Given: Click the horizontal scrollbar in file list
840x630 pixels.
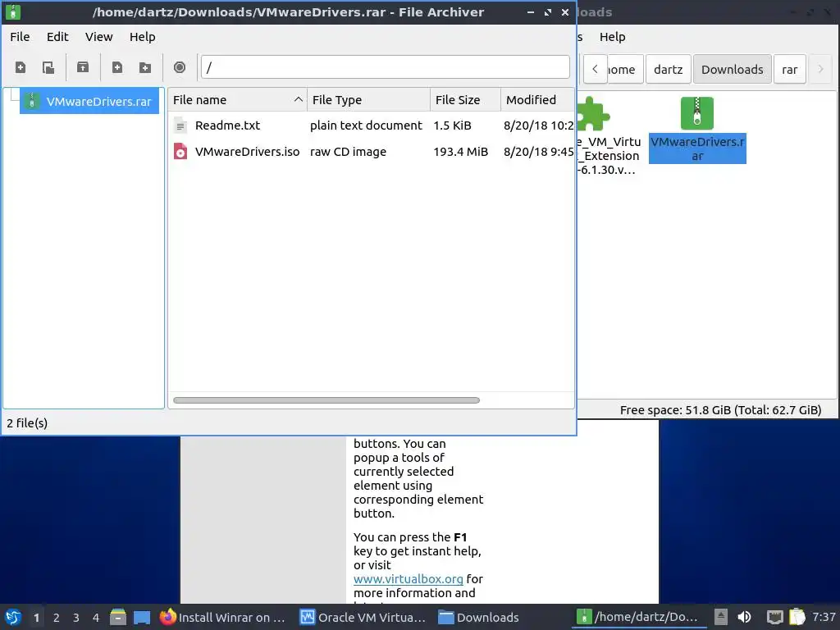Looking at the screenshot, I should point(326,400).
